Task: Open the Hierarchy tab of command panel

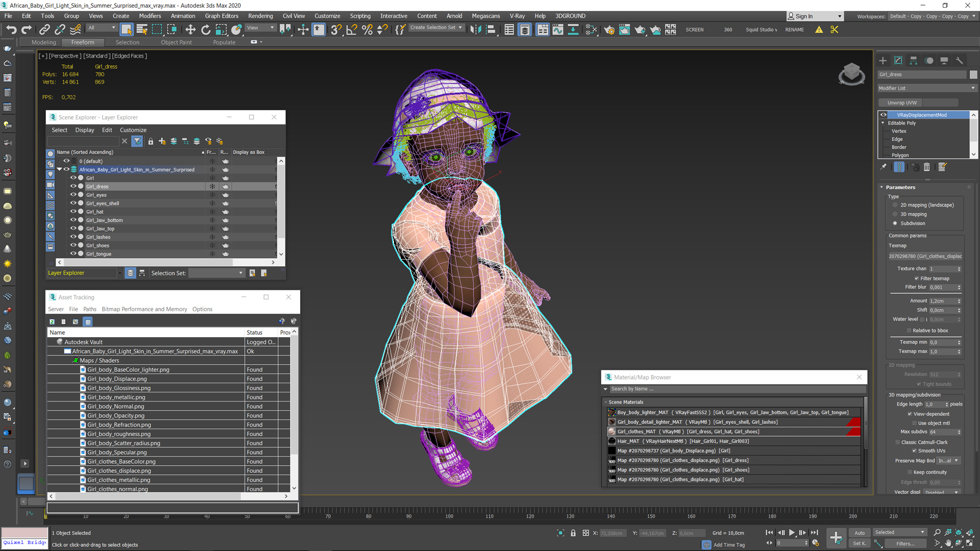Action: point(914,60)
